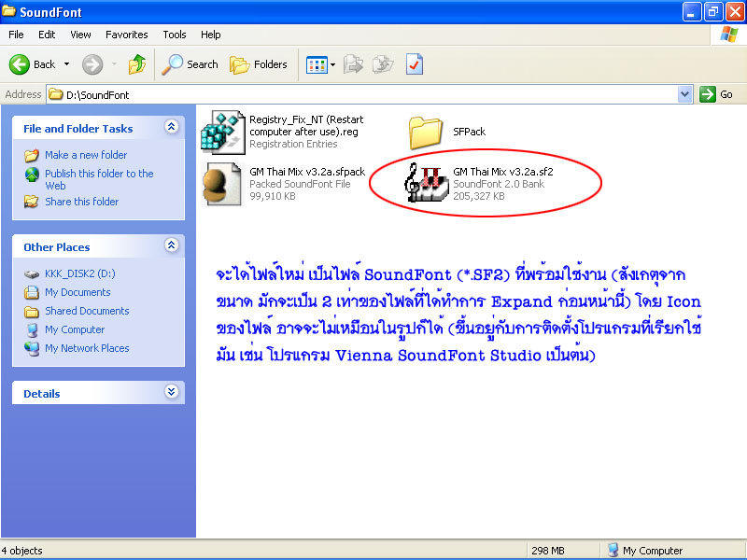Close the SoundFont window
The image size is (747, 560).
tap(735, 11)
